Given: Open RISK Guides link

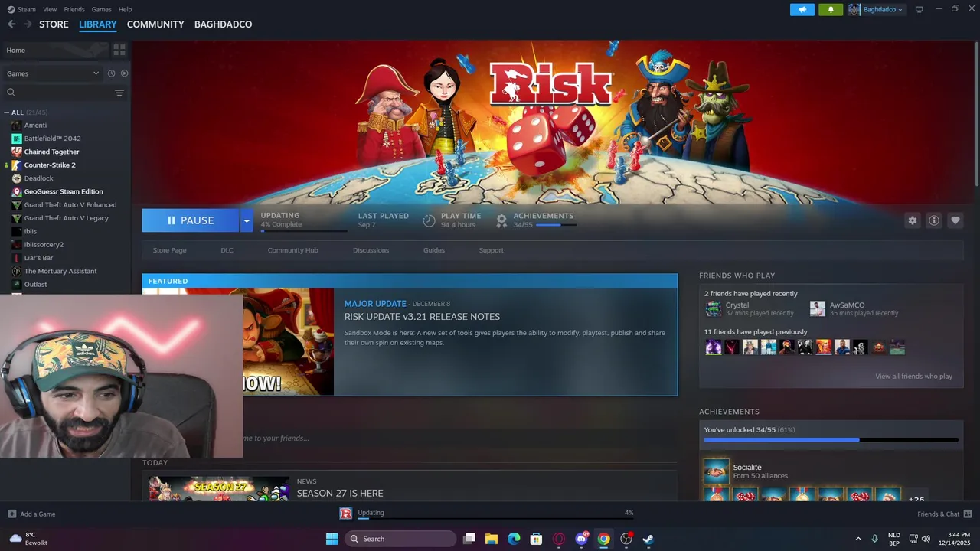Looking at the screenshot, I should click(x=434, y=250).
